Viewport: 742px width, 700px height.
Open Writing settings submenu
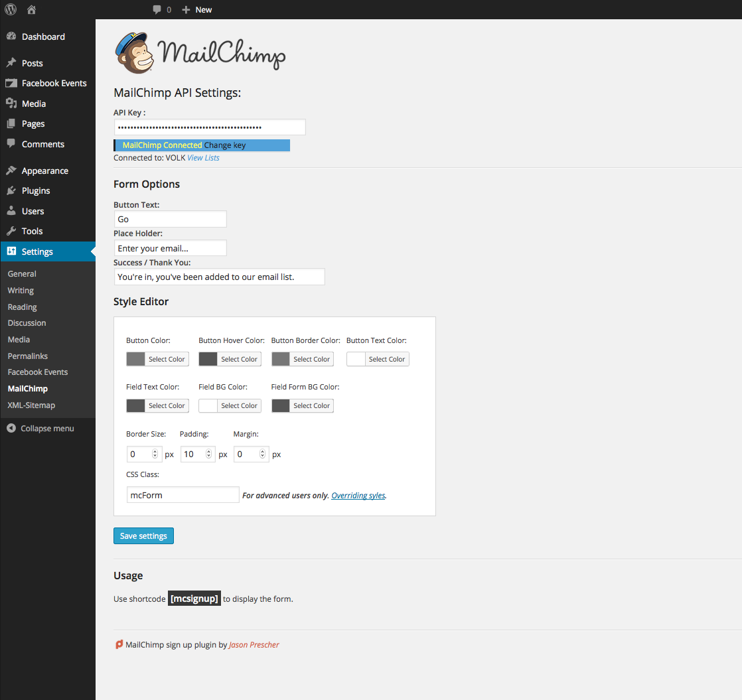(x=21, y=291)
